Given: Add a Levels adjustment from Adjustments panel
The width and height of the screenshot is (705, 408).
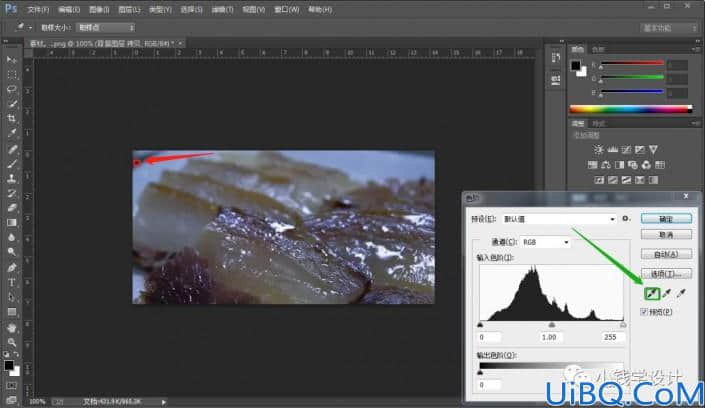Looking at the screenshot, I should 612,149.
